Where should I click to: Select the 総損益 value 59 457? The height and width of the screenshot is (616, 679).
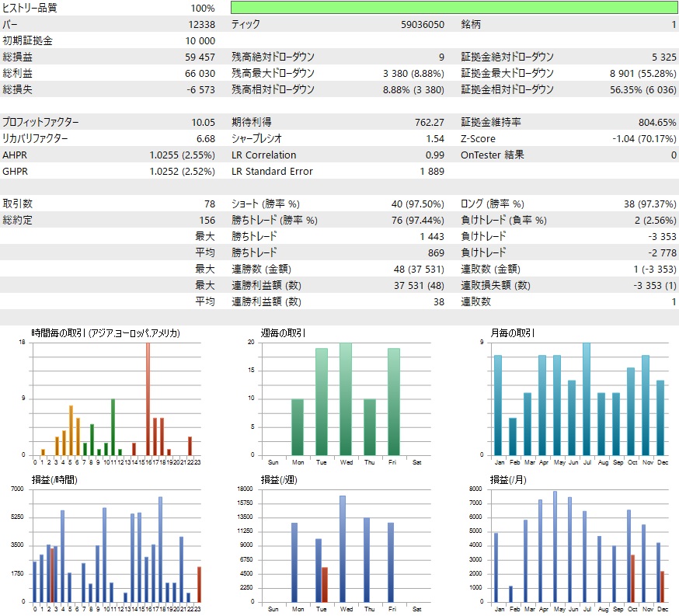tap(200, 57)
